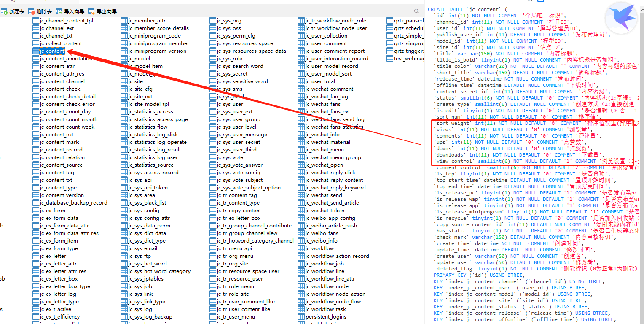
Task: Click the table icon beside persistent_logins
Action: (301, 317)
